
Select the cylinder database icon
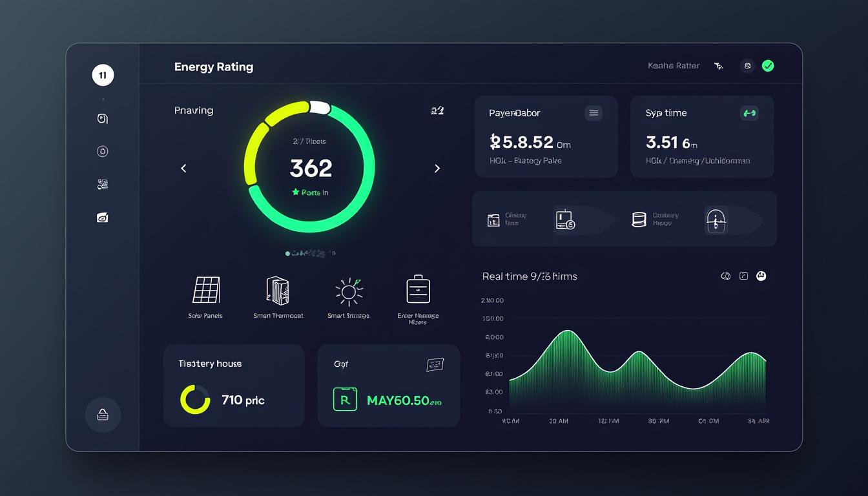639,220
